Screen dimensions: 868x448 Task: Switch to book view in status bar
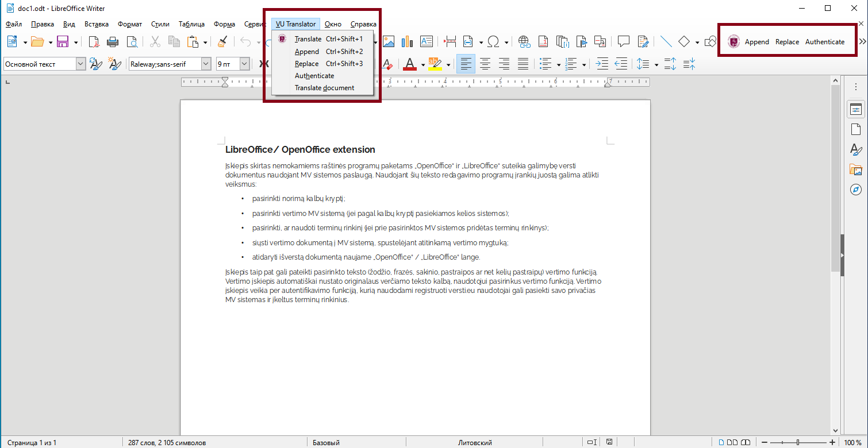point(746,442)
